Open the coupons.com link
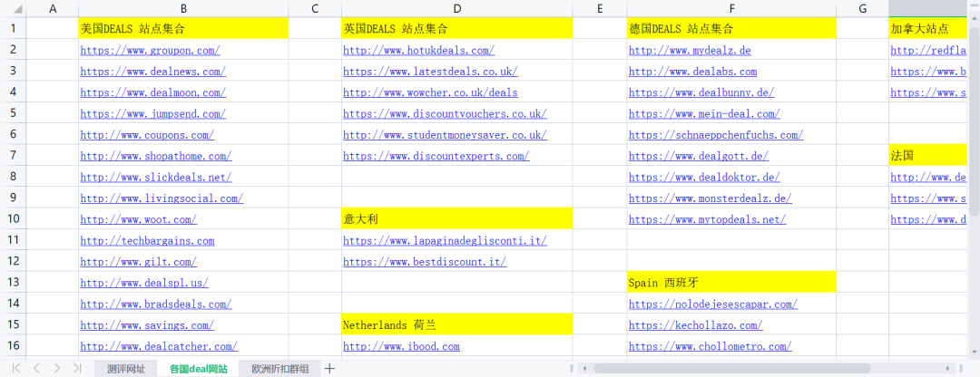Viewport: 980px width, 377px height. (x=148, y=135)
